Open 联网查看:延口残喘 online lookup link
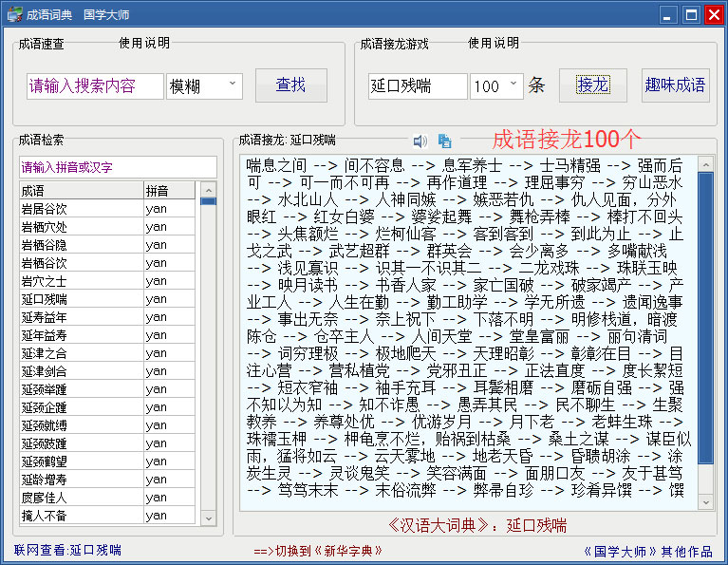This screenshot has height=565, width=728. [67, 551]
